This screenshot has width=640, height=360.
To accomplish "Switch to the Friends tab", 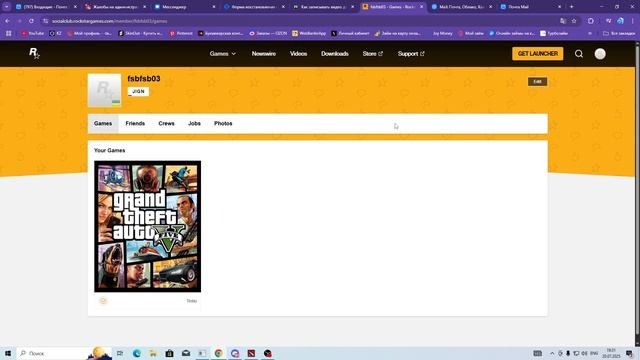I will click(135, 123).
